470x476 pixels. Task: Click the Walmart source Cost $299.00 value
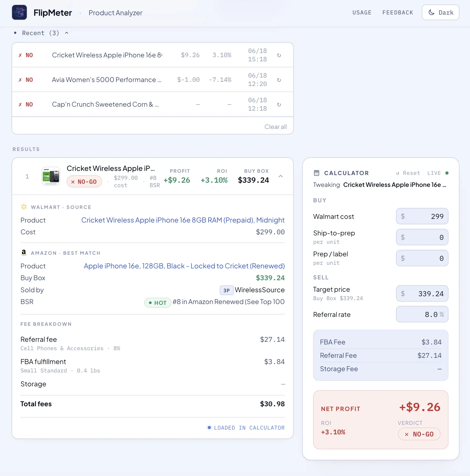tap(270, 232)
